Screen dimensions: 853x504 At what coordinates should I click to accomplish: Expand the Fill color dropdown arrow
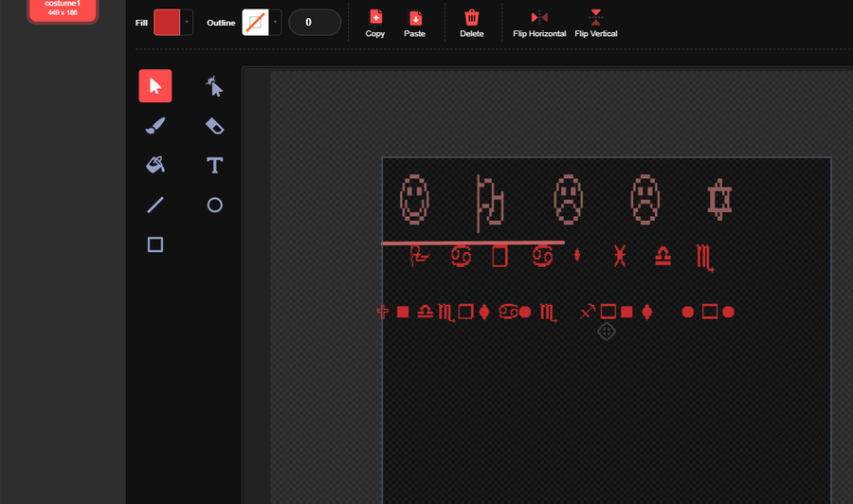pyautogui.click(x=187, y=23)
